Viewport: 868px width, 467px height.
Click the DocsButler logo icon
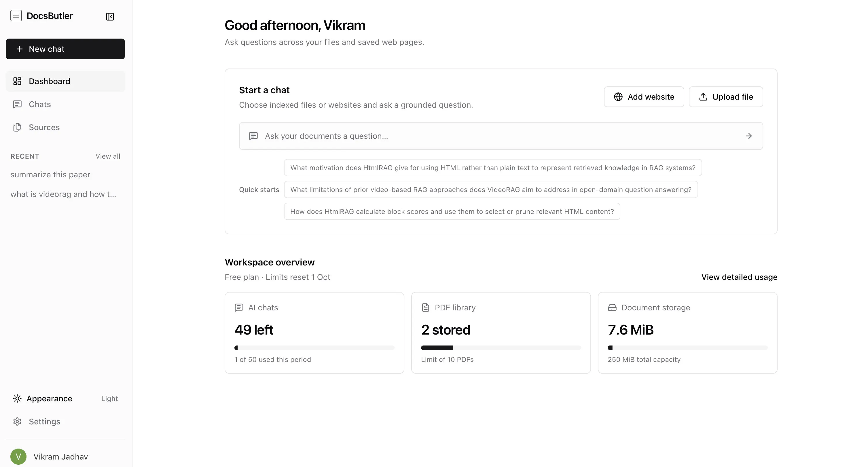pos(16,16)
